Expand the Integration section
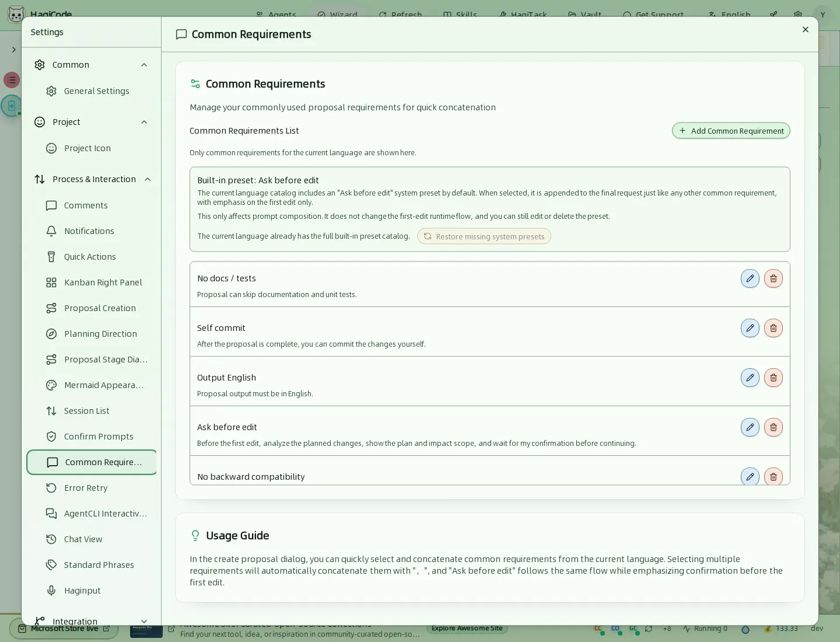Screen dimensions: 840x642 click(144, 621)
